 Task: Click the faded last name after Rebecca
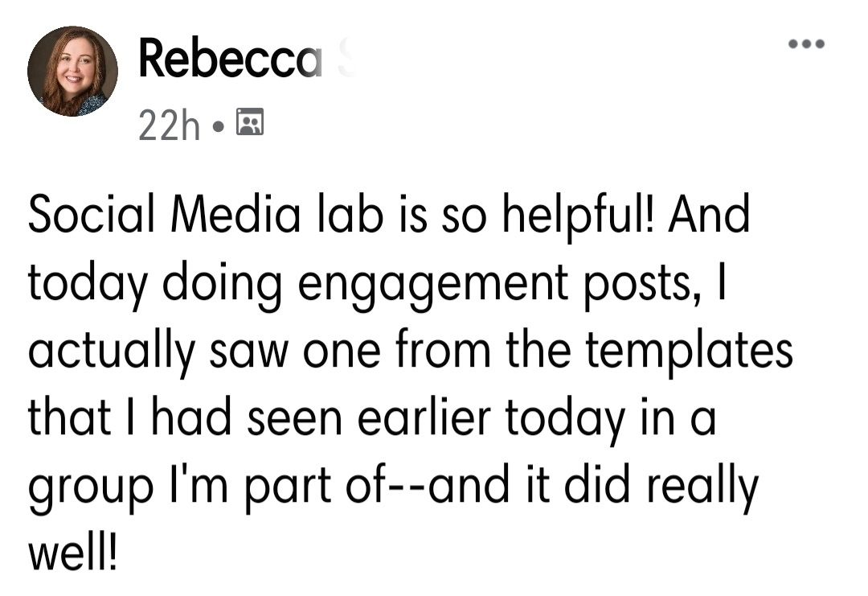tap(346, 60)
